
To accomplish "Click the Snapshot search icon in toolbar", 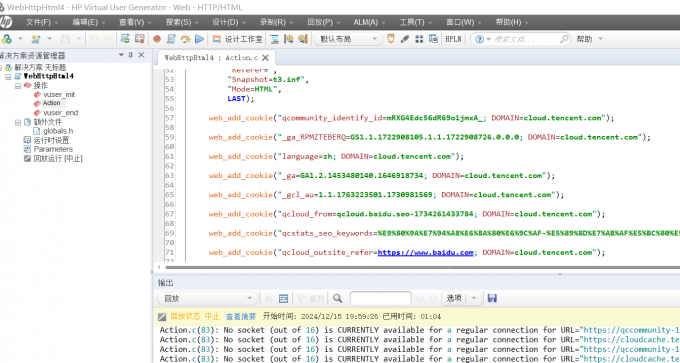I will (x=288, y=39).
